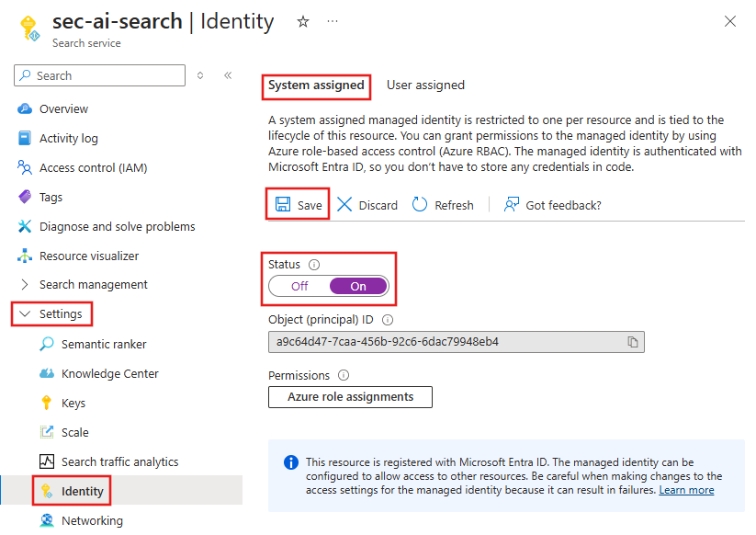
Task: Collapse the sidebar with the double chevron
Action: [228, 75]
